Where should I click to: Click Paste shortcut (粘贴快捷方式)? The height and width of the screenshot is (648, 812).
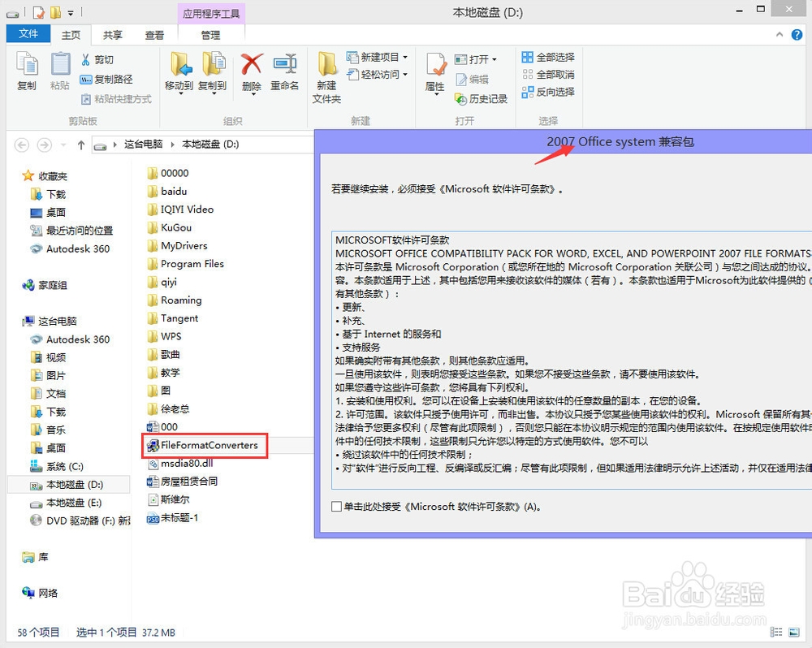116,99
